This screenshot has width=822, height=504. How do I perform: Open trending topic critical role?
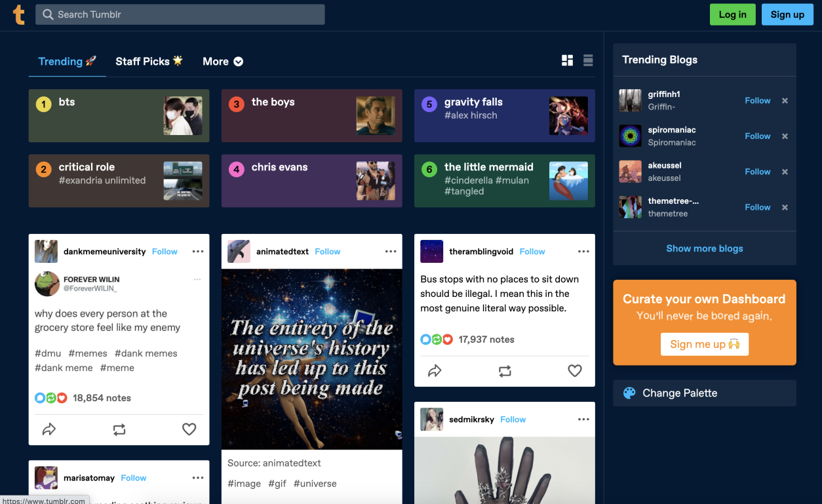(x=119, y=181)
